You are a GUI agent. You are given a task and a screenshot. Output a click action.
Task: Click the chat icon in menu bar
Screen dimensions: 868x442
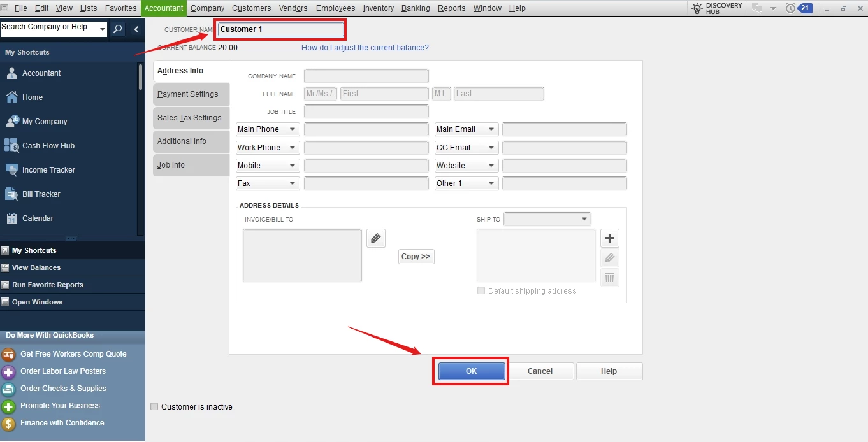coord(758,8)
